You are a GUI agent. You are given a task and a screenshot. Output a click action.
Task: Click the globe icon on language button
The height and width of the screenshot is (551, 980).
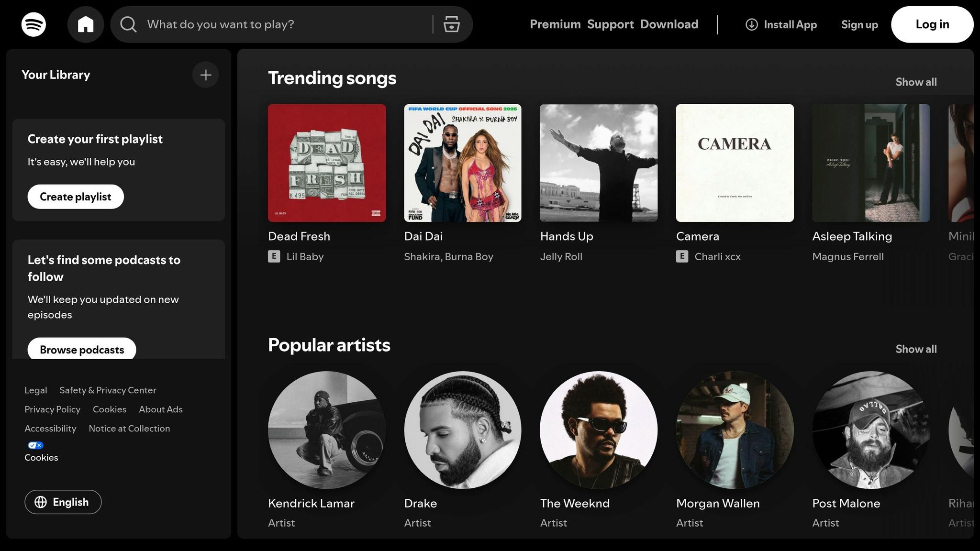[41, 502]
